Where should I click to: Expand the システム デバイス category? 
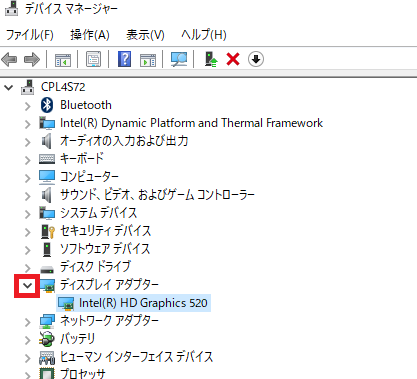coord(28,214)
